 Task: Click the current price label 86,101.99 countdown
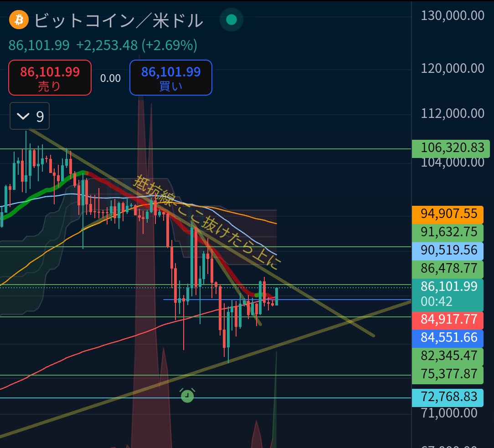(448, 295)
